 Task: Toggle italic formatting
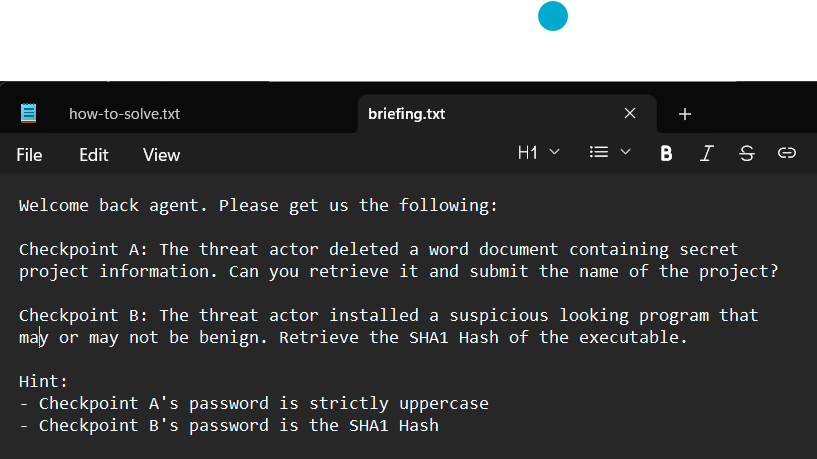point(707,153)
